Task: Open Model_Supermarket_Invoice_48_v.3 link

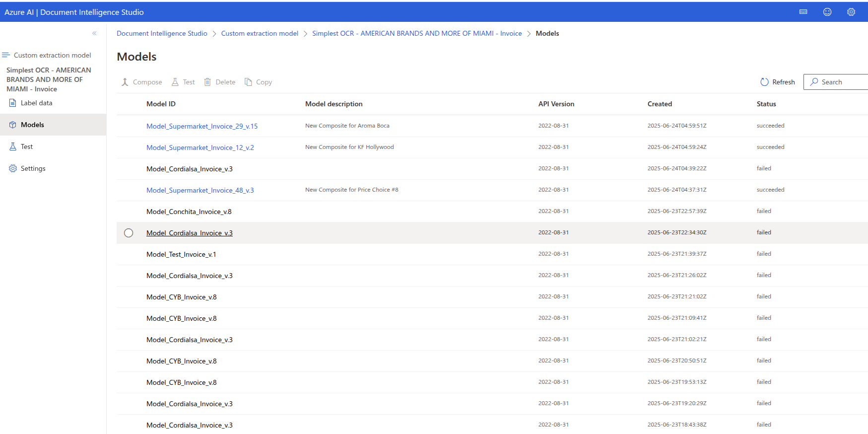Action: 200,190
